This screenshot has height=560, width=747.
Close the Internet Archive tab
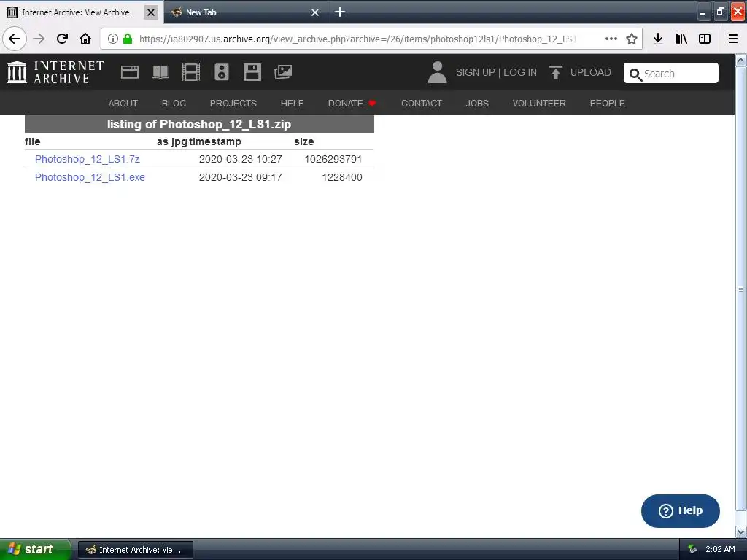coord(151,12)
